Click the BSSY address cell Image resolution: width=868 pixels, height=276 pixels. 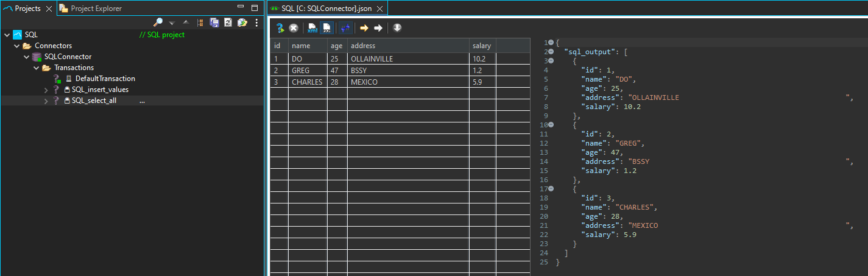click(408, 71)
